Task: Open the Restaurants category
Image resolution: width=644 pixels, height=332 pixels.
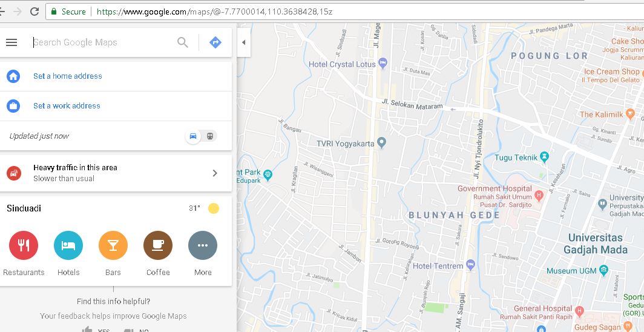Action: 24,245
